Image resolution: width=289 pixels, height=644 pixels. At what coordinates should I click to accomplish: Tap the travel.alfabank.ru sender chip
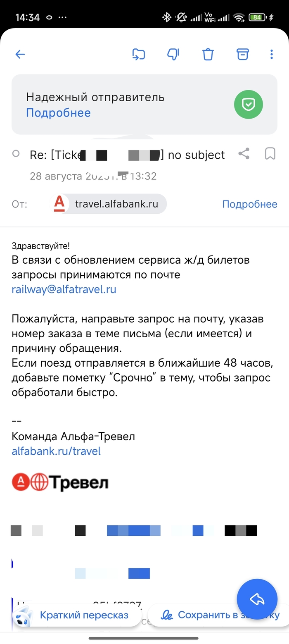click(x=109, y=204)
